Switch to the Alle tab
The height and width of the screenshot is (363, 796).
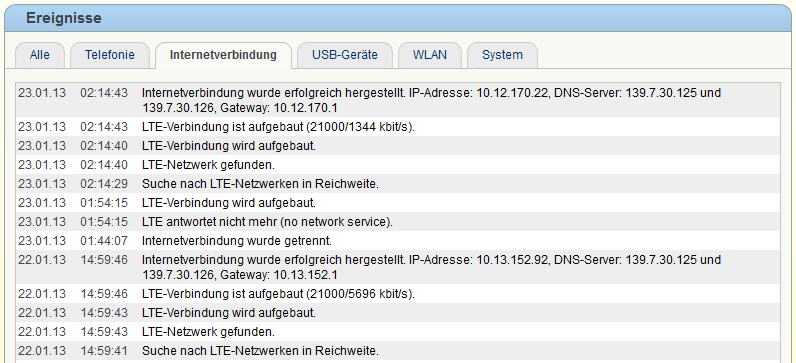tap(40, 55)
